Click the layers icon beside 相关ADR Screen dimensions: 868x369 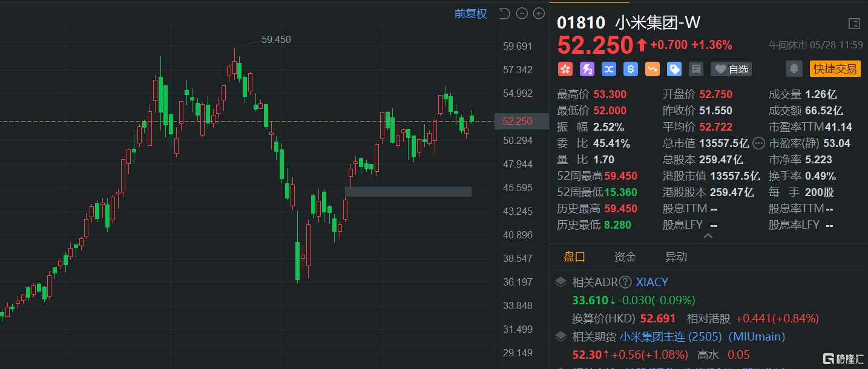click(561, 282)
